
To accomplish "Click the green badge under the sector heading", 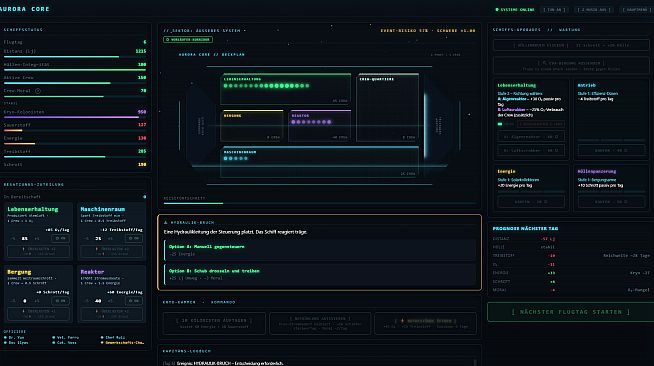I will [188, 40].
